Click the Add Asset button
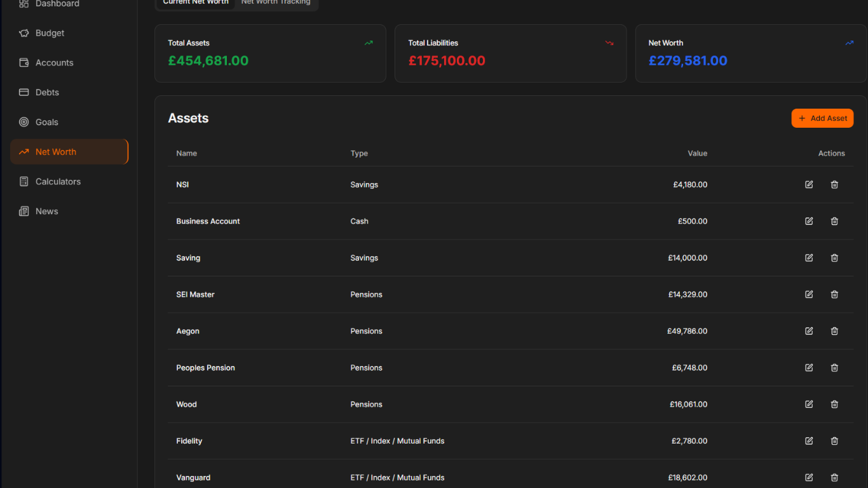This screenshot has height=488, width=868. click(x=822, y=118)
